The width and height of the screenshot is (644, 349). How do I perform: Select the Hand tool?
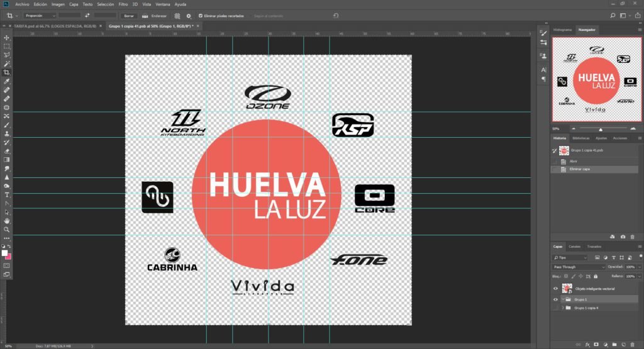[6, 221]
